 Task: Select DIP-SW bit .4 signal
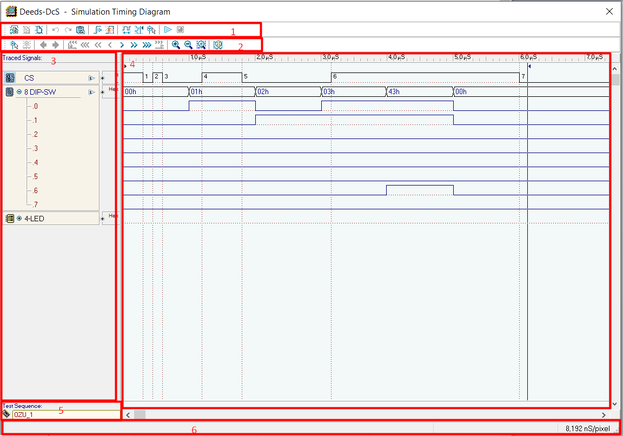(x=35, y=162)
